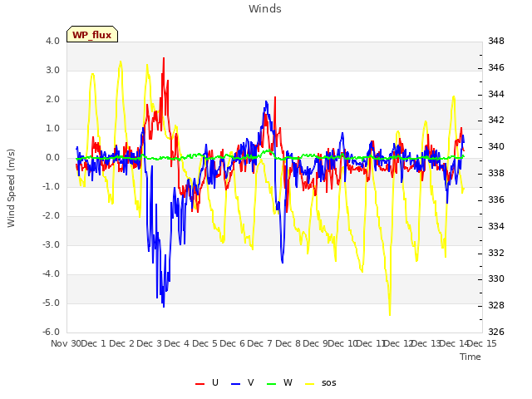Screen dimensions: 532x399
Task: Click the -2.0 left axis label
Action: click(51, 216)
